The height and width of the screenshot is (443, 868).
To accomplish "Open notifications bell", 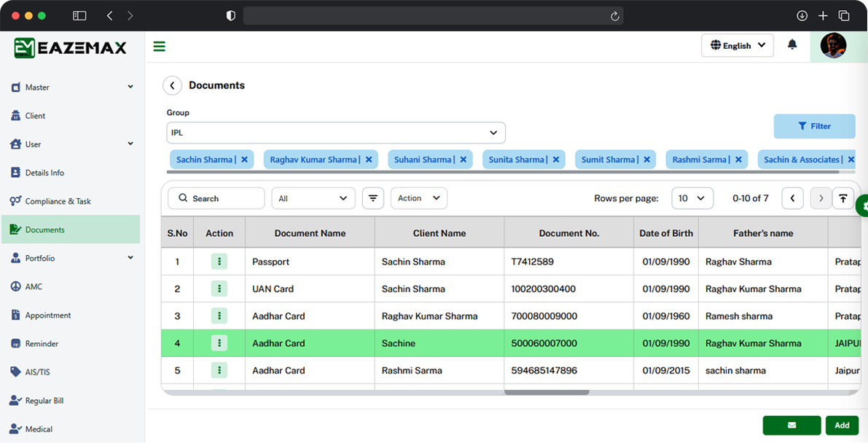I will coord(792,45).
